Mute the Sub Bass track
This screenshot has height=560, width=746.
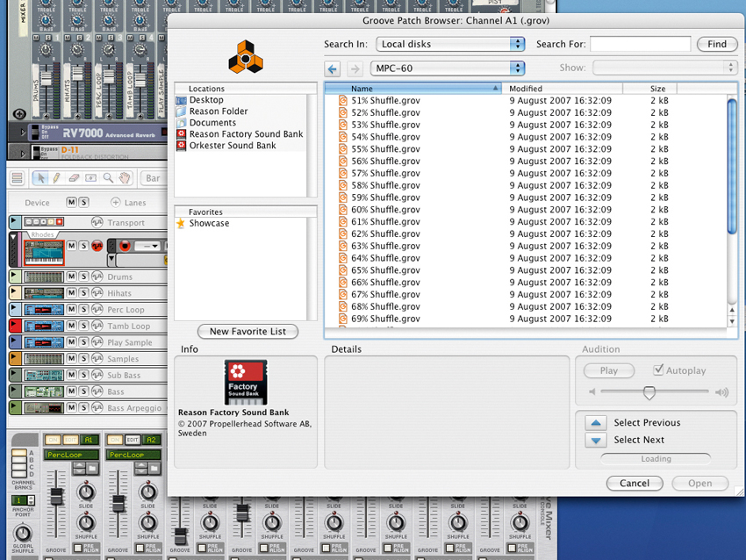[x=71, y=375]
